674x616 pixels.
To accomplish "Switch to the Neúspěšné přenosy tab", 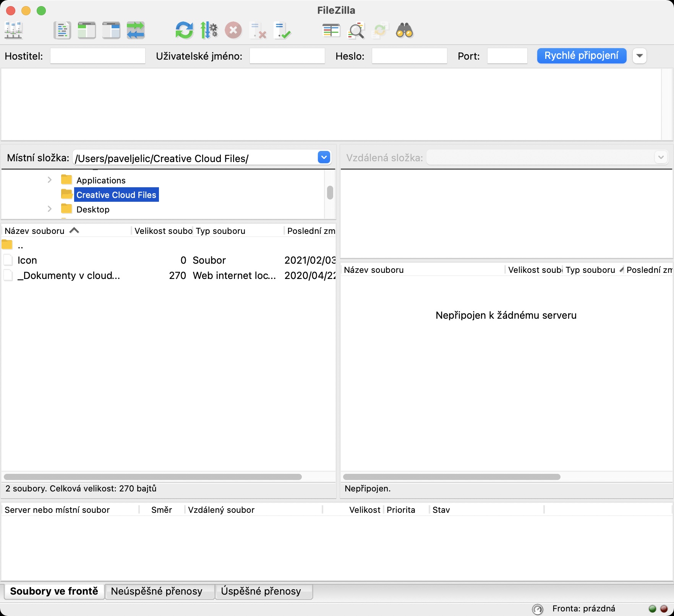I will click(160, 591).
